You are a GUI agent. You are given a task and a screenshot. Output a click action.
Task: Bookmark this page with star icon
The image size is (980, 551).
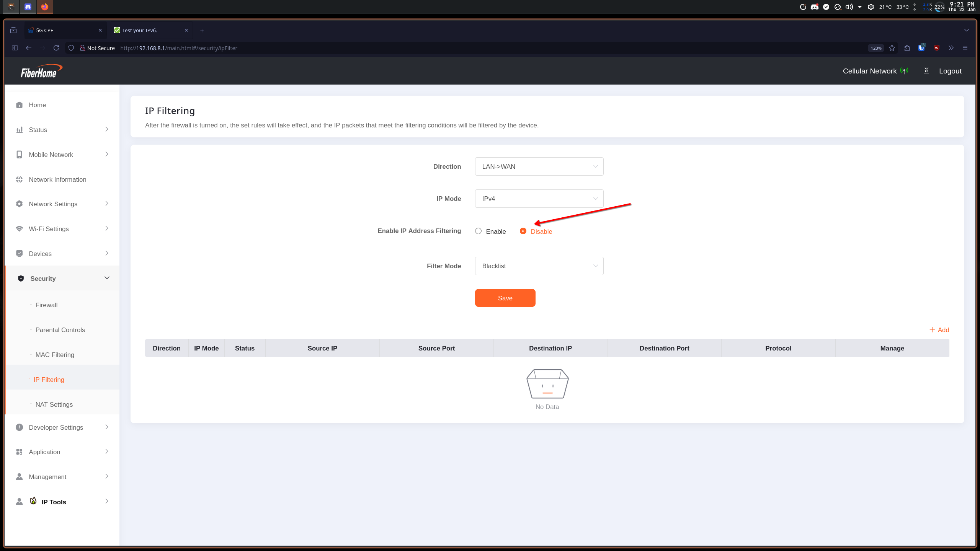pos(892,48)
